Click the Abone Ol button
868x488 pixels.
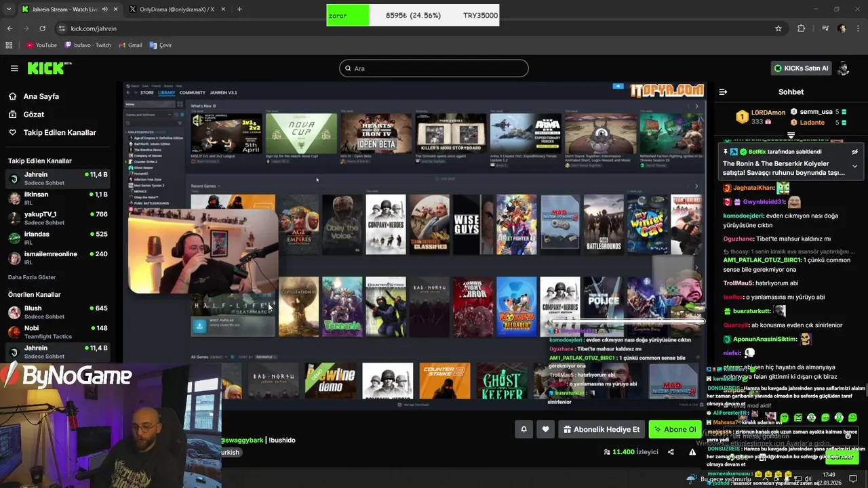click(x=675, y=429)
